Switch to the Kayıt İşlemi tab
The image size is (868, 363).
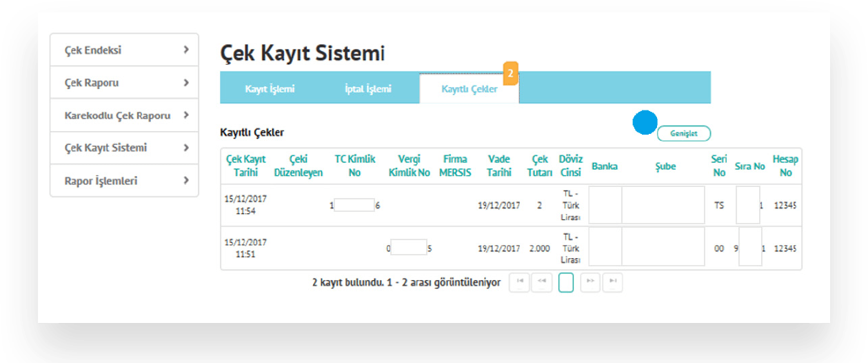pyautogui.click(x=270, y=89)
